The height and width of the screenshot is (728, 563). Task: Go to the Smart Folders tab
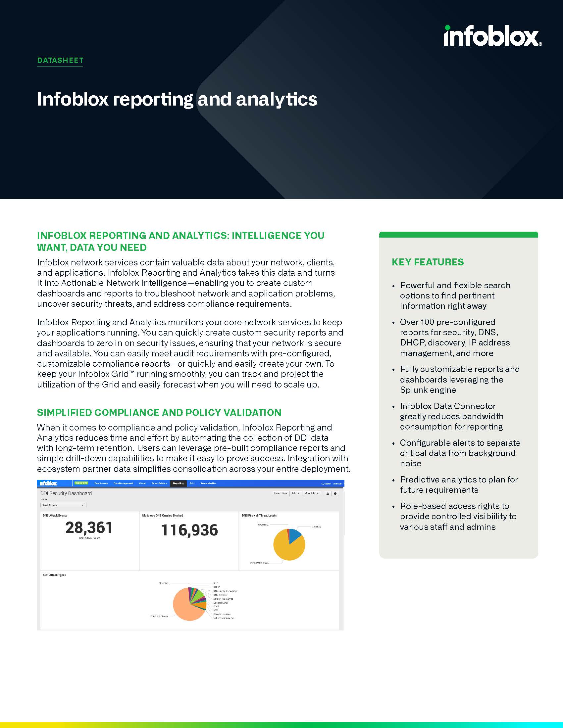[x=159, y=483]
